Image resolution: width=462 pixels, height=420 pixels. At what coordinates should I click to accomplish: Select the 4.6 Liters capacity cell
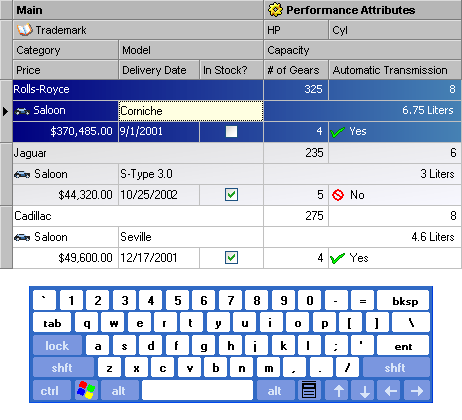coord(363,237)
